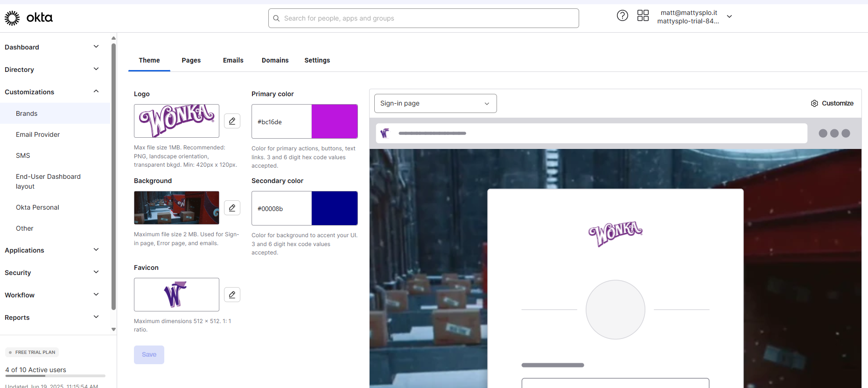Click the search magnifier icon
The width and height of the screenshot is (868, 388).
click(276, 18)
